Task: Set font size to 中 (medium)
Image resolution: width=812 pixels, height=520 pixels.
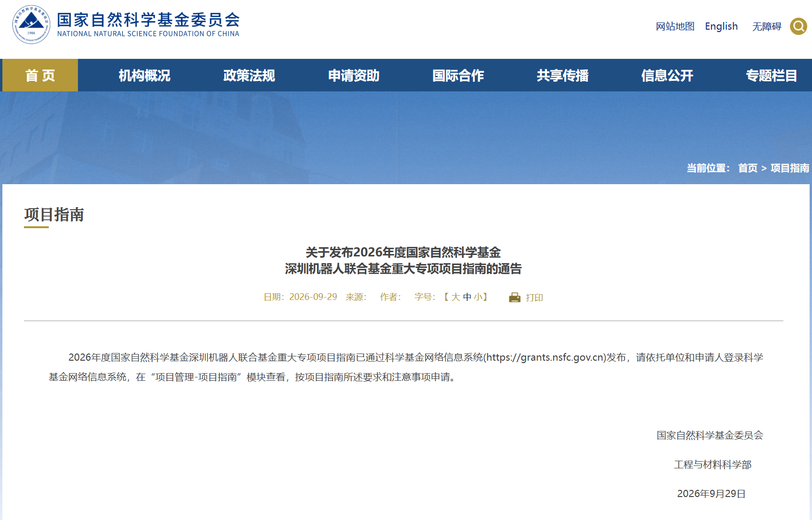Action: pos(467,297)
